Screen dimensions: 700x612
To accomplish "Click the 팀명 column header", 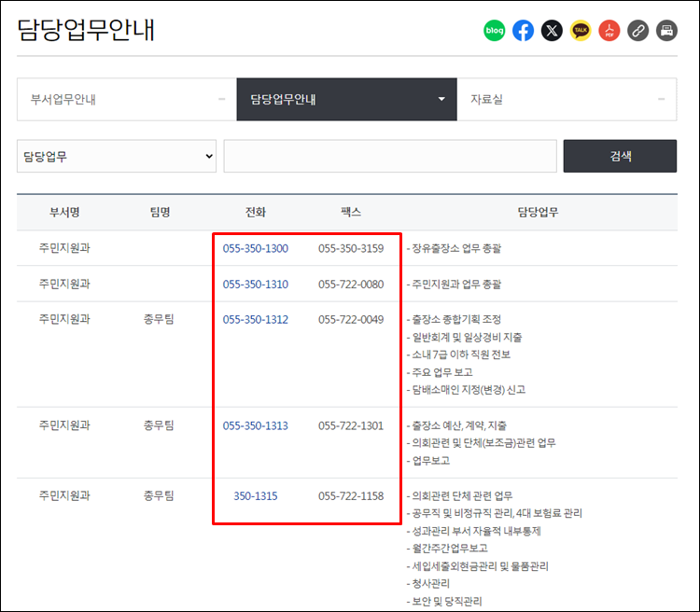I will pyautogui.click(x=160, y=212).
